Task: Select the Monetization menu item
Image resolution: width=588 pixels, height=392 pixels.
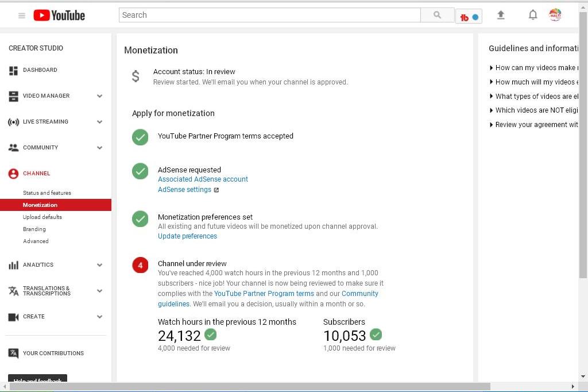Action: (x=56, y=205)
